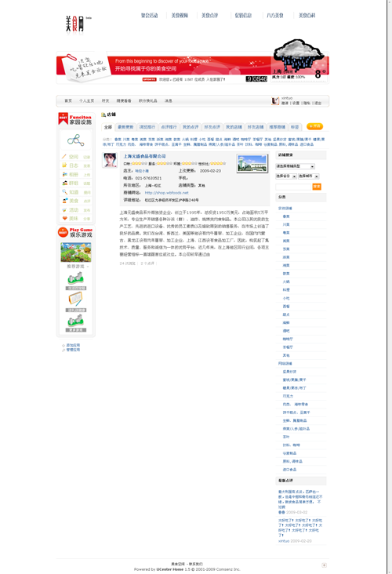
Task: Open 美食视频 in the top navigation
Action: point(180,16)
